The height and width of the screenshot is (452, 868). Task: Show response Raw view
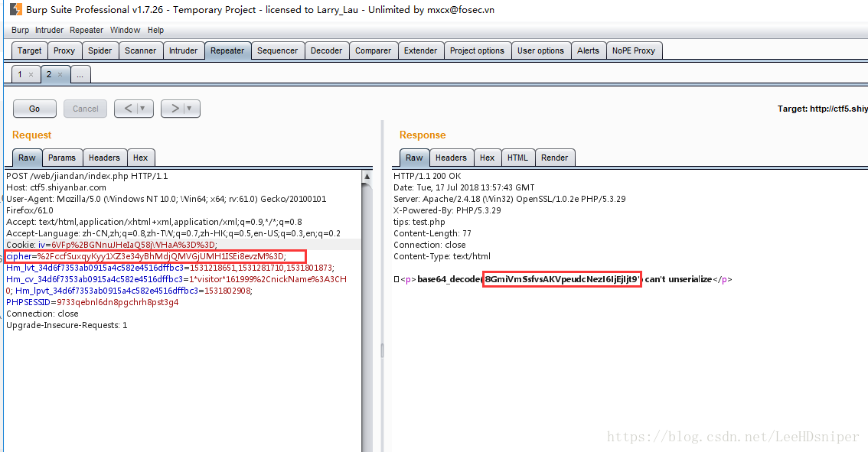coord(414,158)
